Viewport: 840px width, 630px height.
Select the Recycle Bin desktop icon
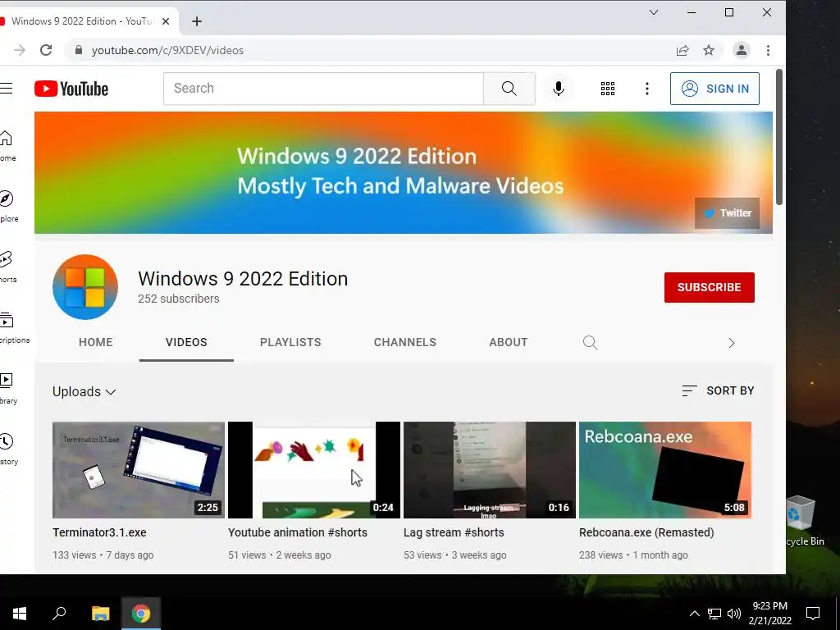click(x=805, y=521)
